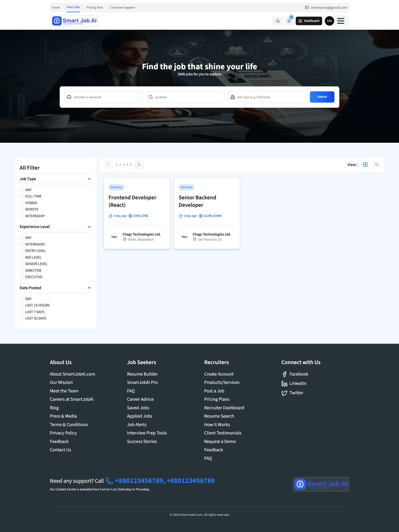Click the footer phone icon
Screen dimensions: 399x532
pos(109,481)
